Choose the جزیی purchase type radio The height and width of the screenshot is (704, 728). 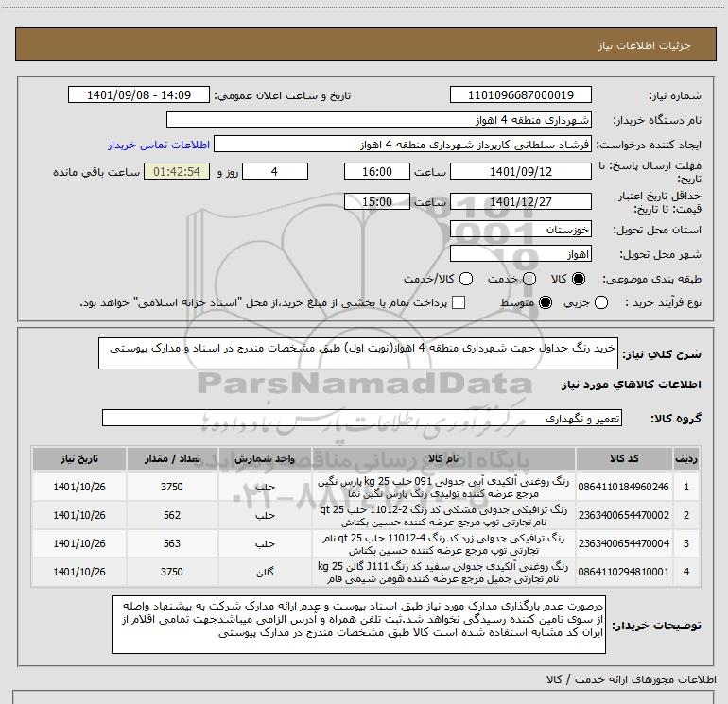[600, 303]
